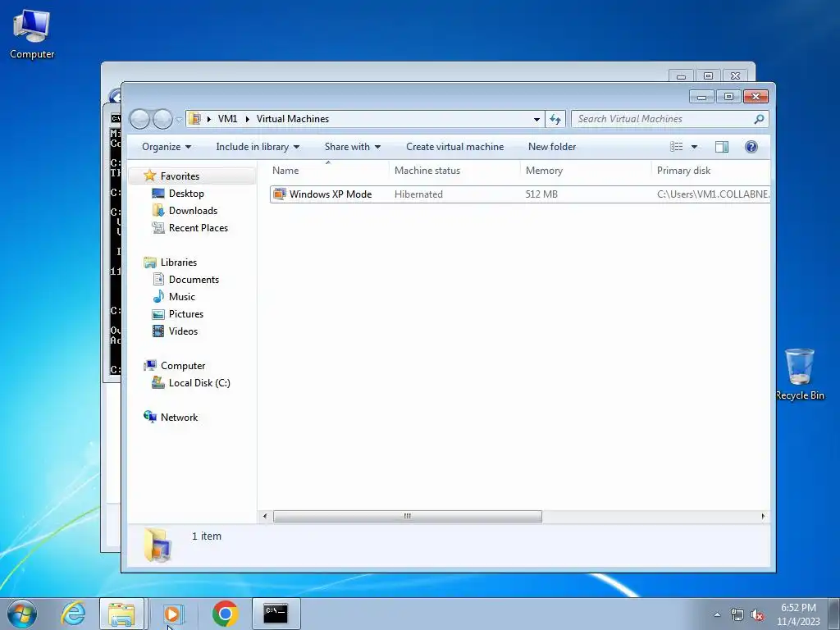Launch Internet Explorer from taskbar
Screen dimensions: 840x630
(73, 614)
